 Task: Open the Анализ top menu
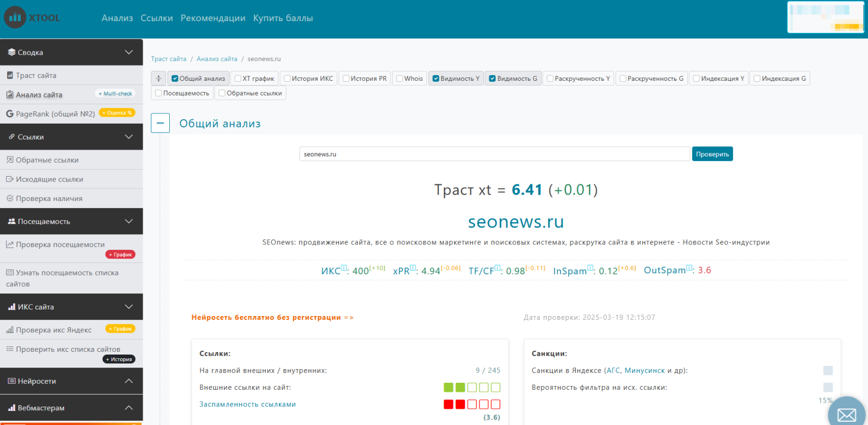click(117, 18)
